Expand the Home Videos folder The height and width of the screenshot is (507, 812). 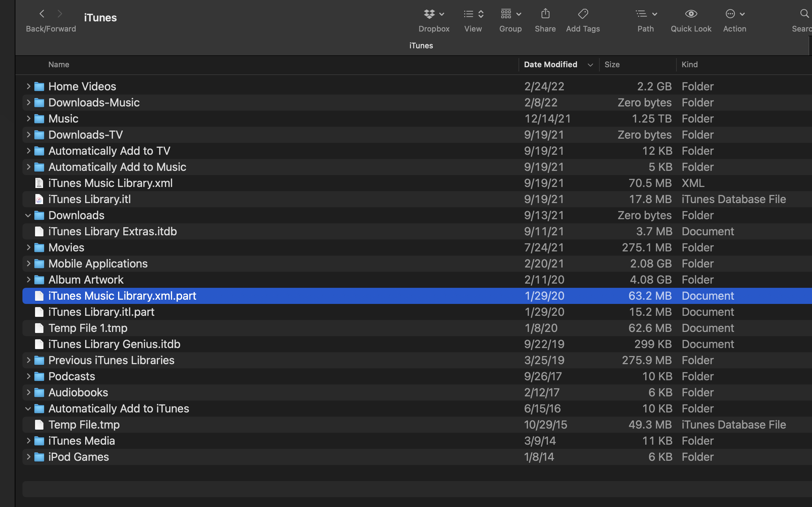pyautogui.click(x=27, y=86)
